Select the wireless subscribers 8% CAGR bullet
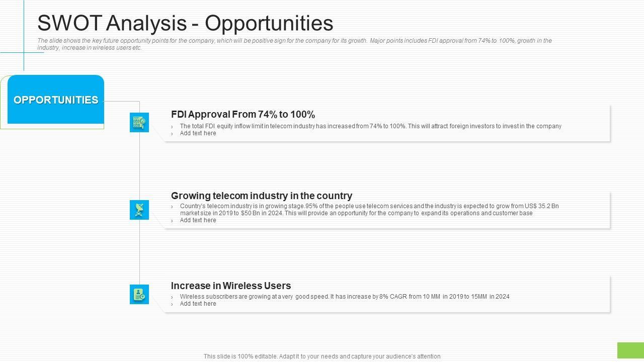The image size is (644, 362). click(x=345, y=297)
